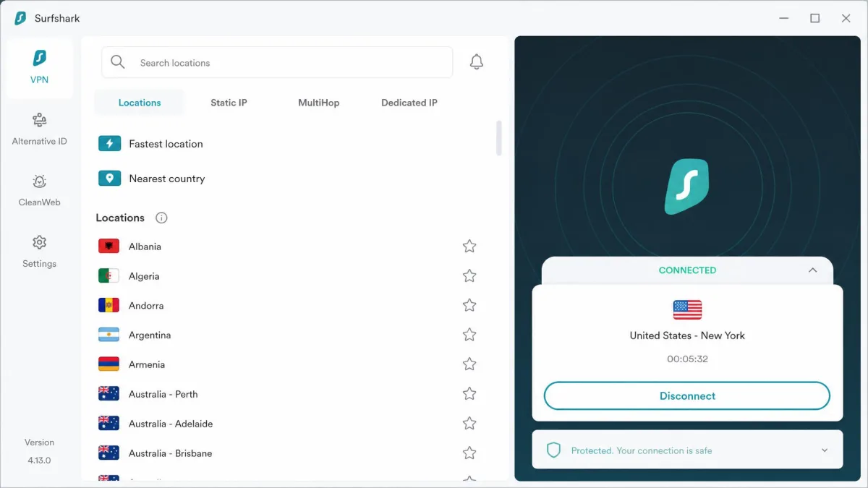The height and width of the screenshot is (488, 868).
Task: Open Alternative ID in sidebar
Action: (39, 129)
